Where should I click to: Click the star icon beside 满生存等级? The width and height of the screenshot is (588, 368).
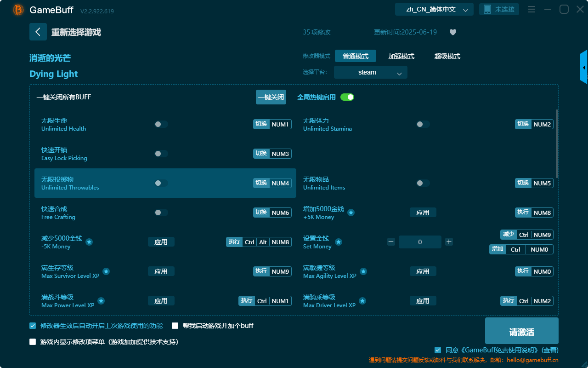pyautogui.click(x=106, y=271)
